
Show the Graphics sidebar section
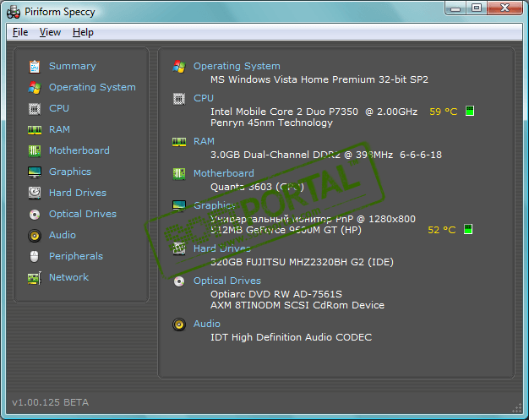click(70, 172)
